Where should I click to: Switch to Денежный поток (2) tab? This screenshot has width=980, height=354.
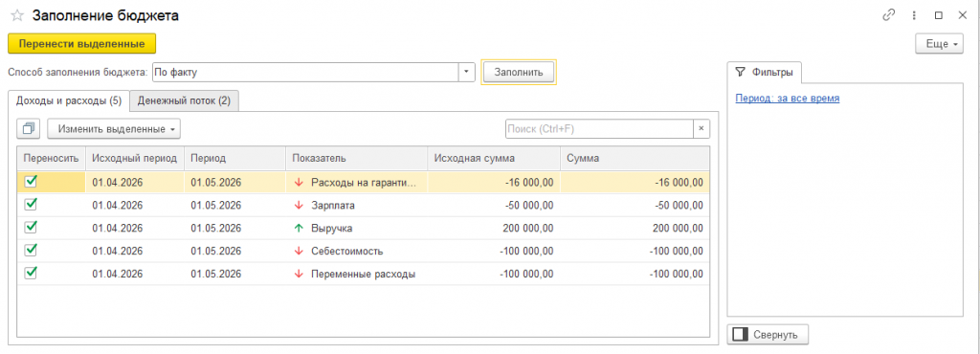pyautogui.click(x=184, y=100)
